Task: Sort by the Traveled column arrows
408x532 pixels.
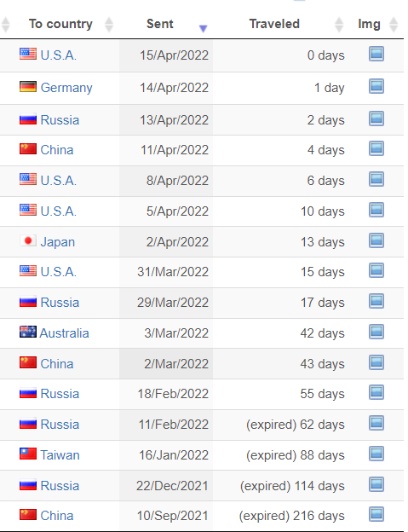Action: [x=339, y=25]
